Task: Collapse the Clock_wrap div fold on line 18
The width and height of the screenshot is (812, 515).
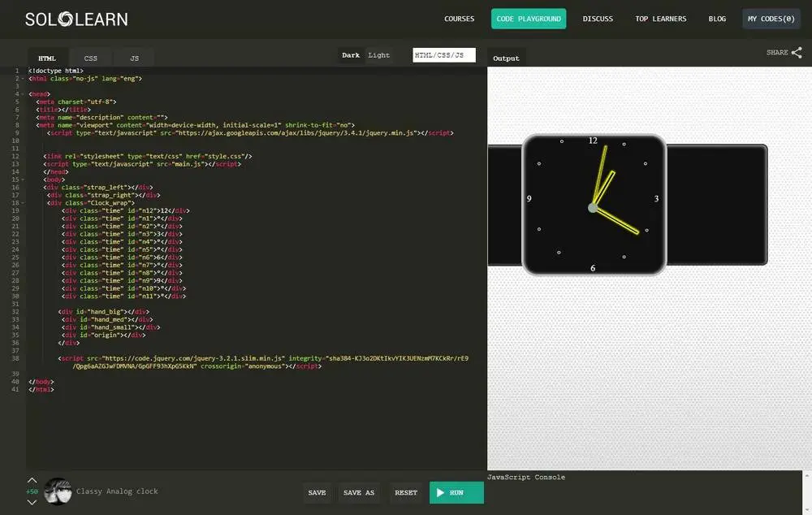Action: 23,203
